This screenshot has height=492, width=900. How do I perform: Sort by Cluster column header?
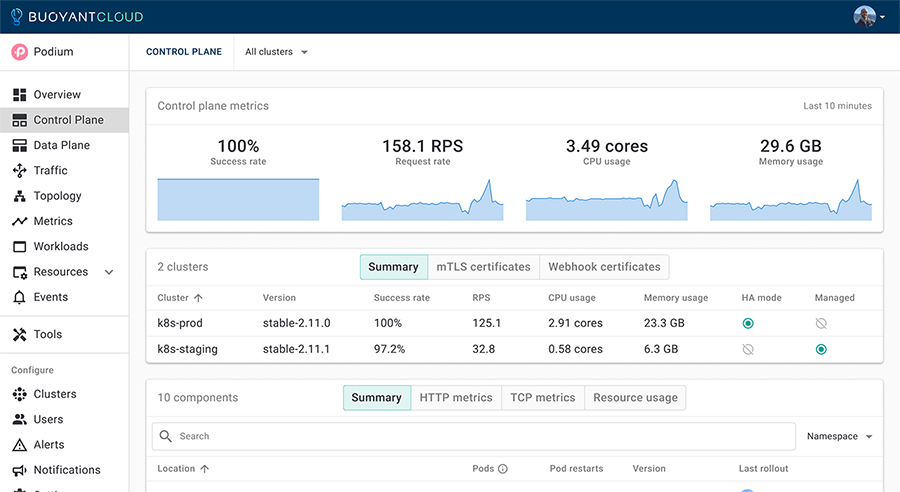click(x=179, y=298)
